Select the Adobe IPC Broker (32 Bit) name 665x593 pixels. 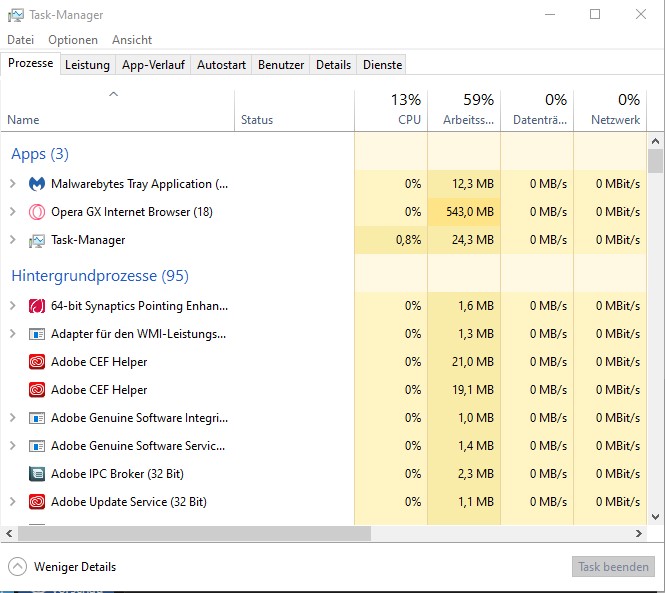[117, 474]
